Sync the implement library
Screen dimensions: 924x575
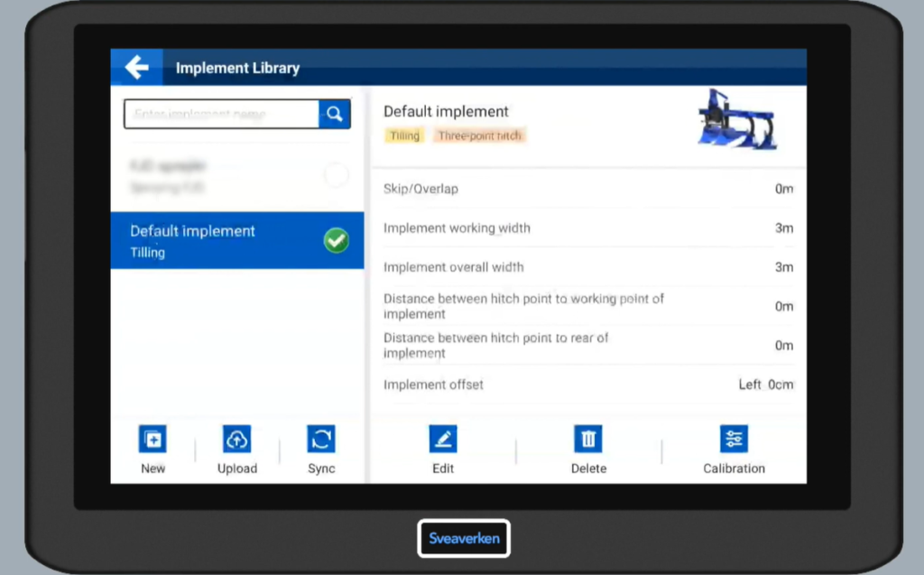pos(321,450)
